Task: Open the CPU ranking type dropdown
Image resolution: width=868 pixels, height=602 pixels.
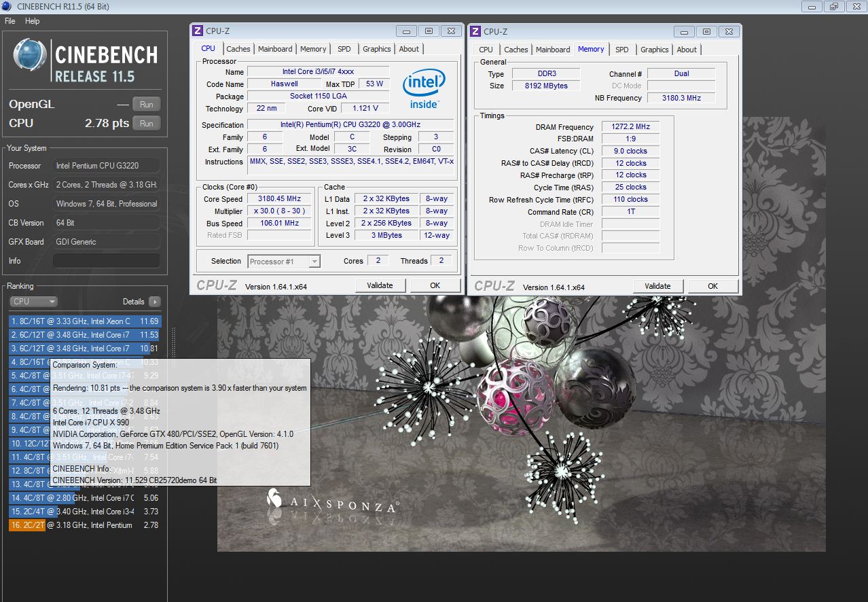Action: click(x=34, y=302)
